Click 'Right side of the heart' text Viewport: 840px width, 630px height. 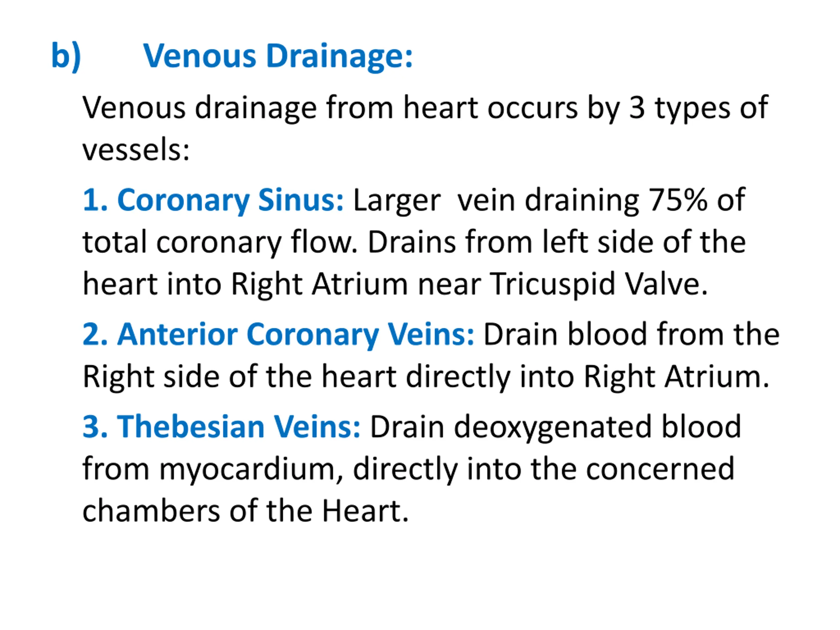240,377
